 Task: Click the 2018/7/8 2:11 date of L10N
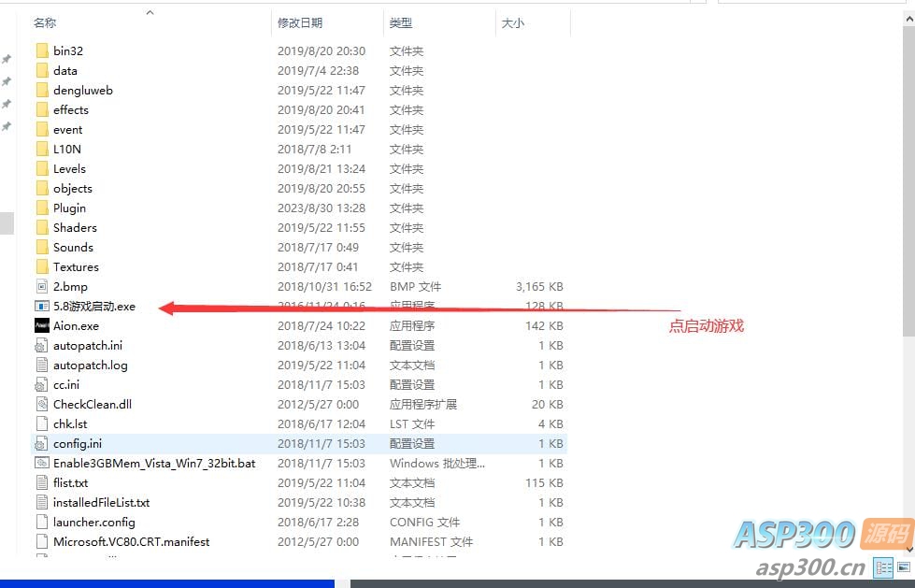[x=315, y=149]
